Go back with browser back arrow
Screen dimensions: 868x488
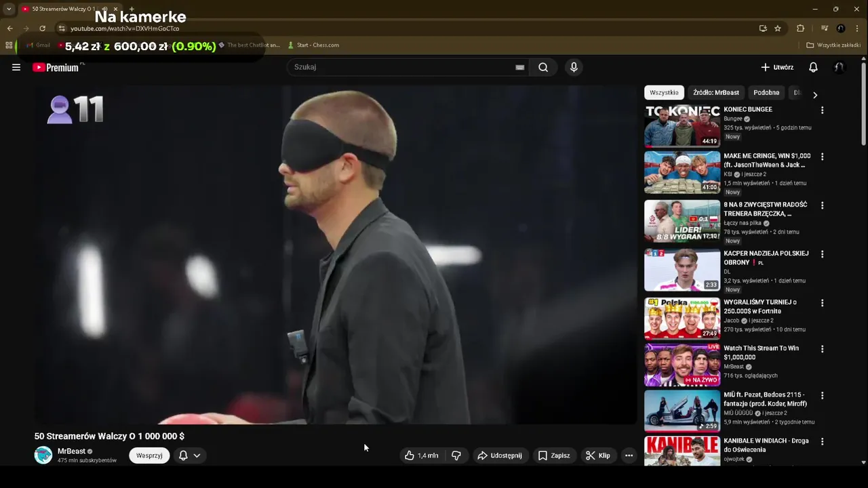tap(9, 28)
